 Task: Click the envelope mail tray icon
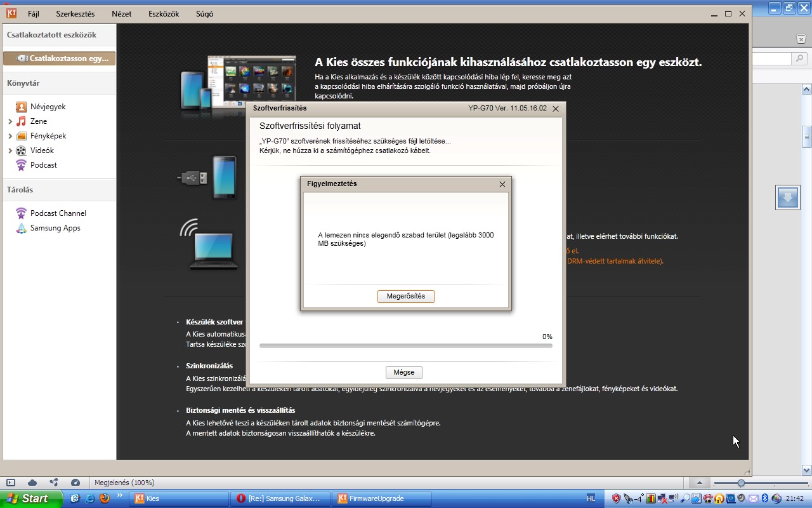[x=753, y=498]
